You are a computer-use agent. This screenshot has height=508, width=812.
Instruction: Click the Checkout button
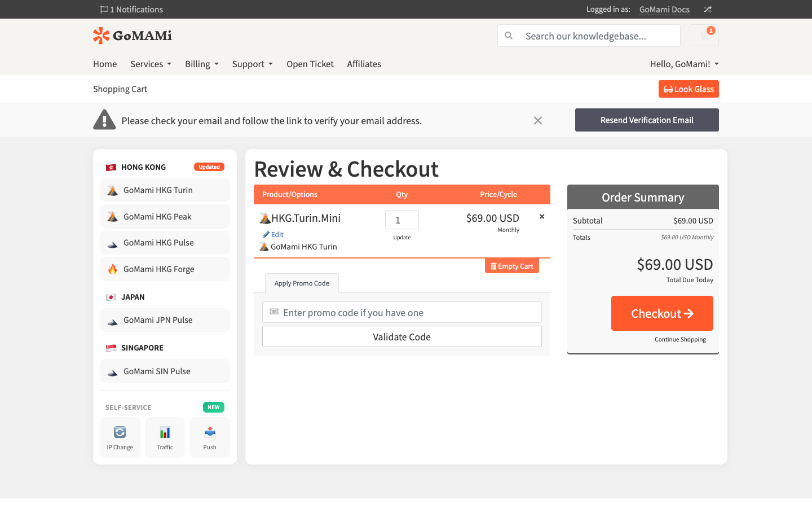coord(662,313)
